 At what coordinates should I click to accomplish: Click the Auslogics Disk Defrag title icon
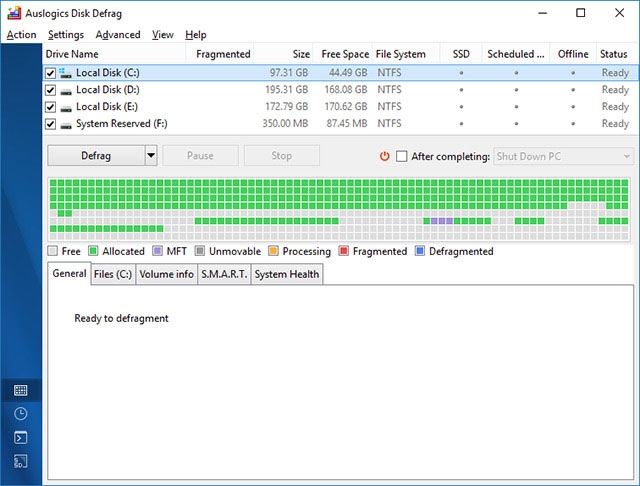click(x=14, y=13)
